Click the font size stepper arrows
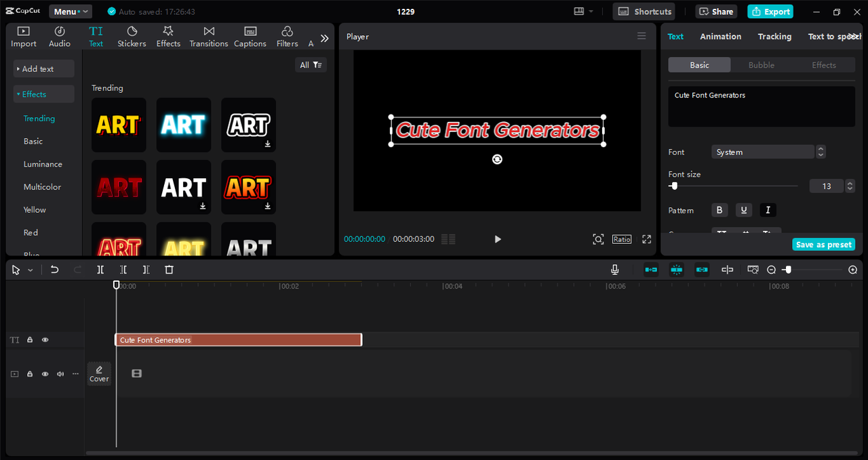Screen dimensions: 868x460 click(x=850, y=186)
